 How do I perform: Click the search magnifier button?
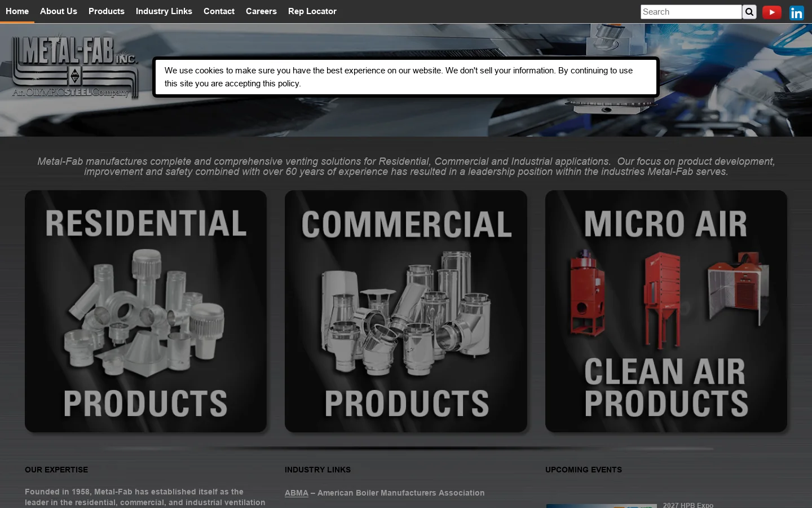[749, 12]
